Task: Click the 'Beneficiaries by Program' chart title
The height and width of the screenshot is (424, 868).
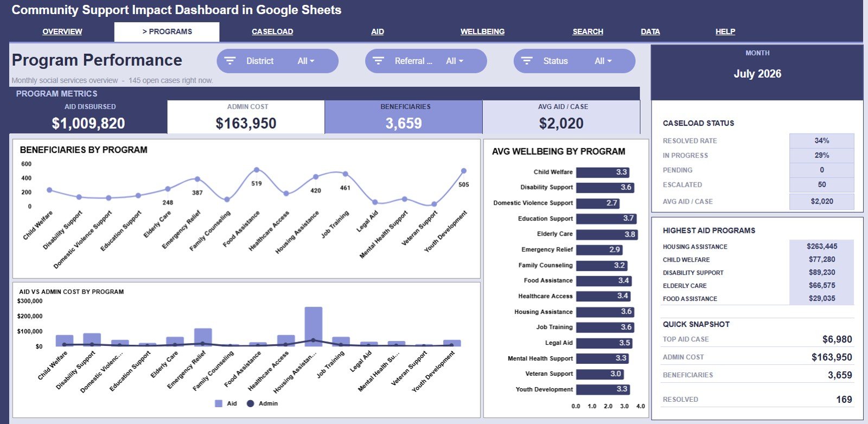Action: coord(84,150)
